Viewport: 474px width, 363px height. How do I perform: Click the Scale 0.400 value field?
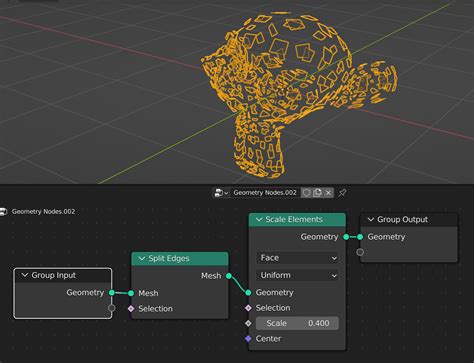pyautogui.click(x=297, y=323)
